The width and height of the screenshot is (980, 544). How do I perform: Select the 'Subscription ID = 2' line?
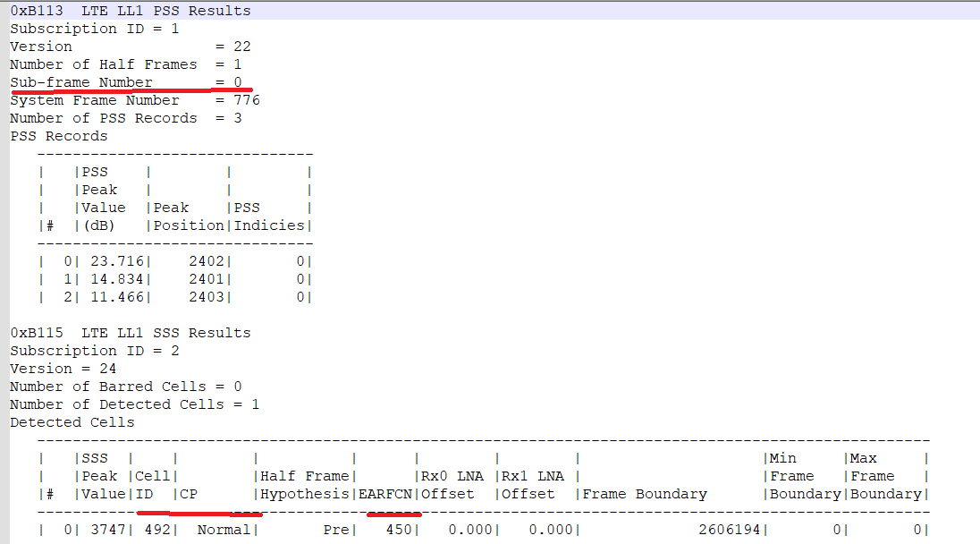95,351
